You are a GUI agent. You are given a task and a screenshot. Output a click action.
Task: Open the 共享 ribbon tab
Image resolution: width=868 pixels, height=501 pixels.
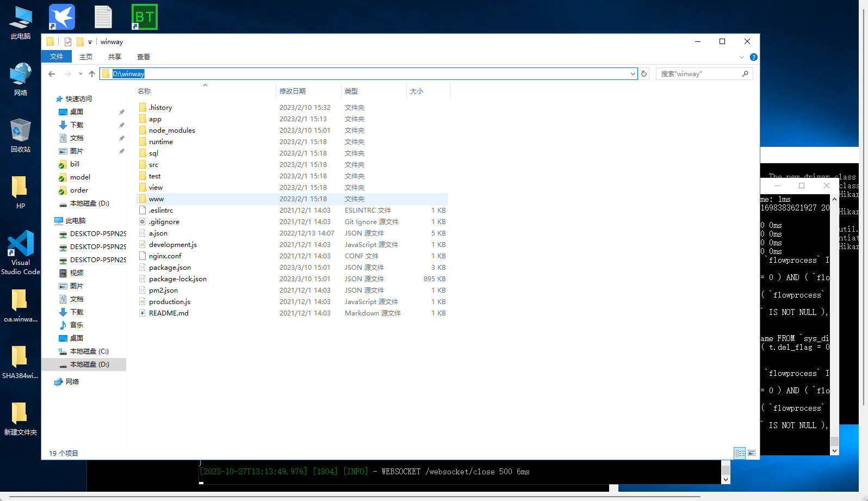[x=115, y=57]
